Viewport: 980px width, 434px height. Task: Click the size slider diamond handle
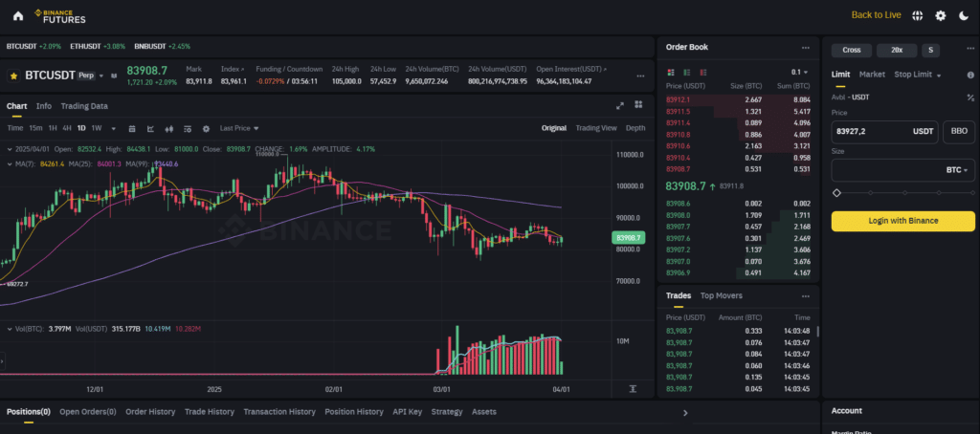pyautogui.click(x=836, y=193)
